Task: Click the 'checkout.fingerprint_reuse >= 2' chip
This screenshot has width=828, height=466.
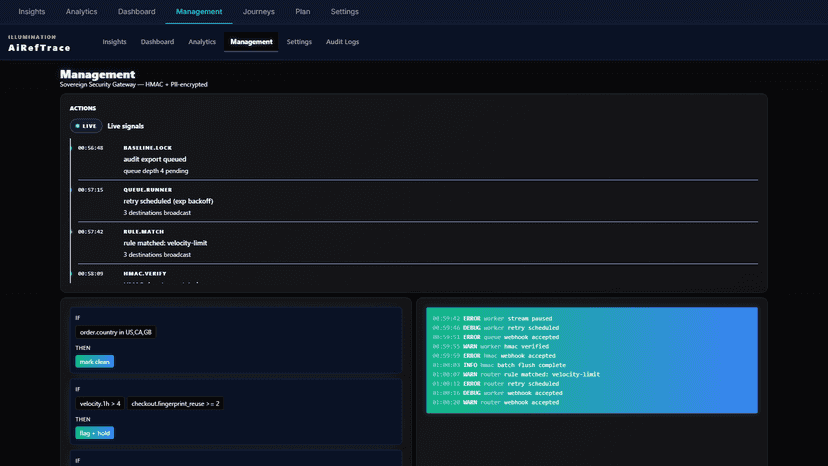Action: [175, 404]
